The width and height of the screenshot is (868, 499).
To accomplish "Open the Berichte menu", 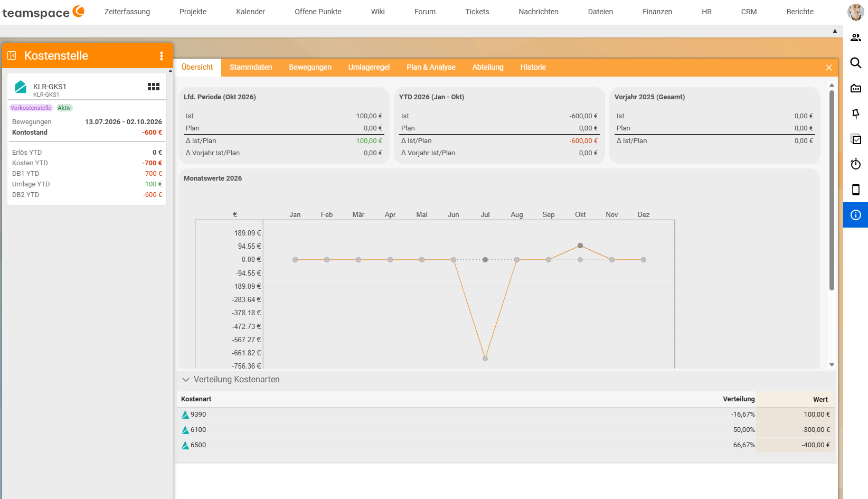I will pos(800,12).
